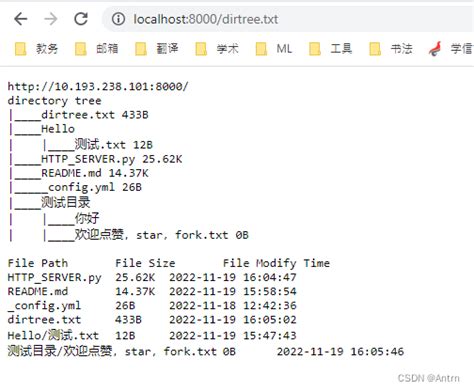View site information via the info icon
Viewport: 474px width, 391px height.
(x=118, y=19)
